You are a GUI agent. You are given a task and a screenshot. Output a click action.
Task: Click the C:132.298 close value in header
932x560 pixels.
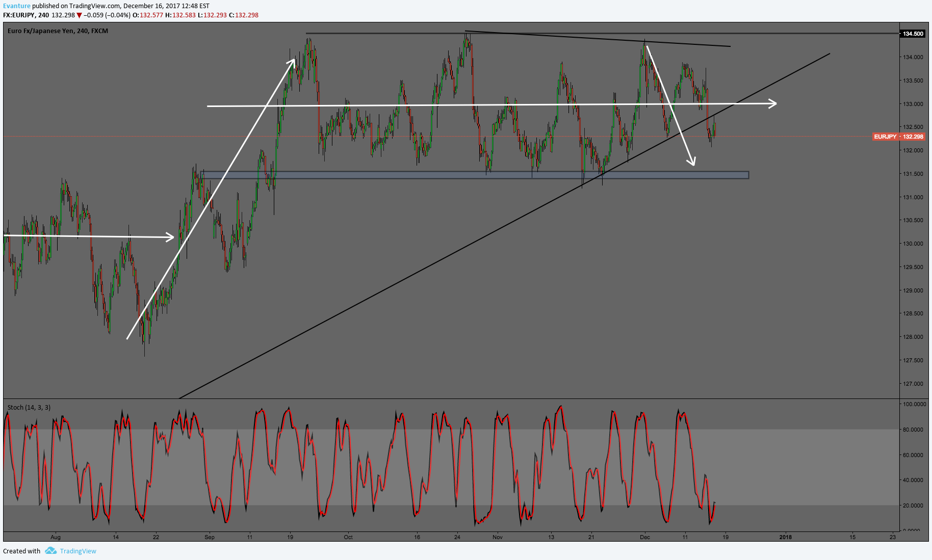pyautogui.click(x=244, y=15)
